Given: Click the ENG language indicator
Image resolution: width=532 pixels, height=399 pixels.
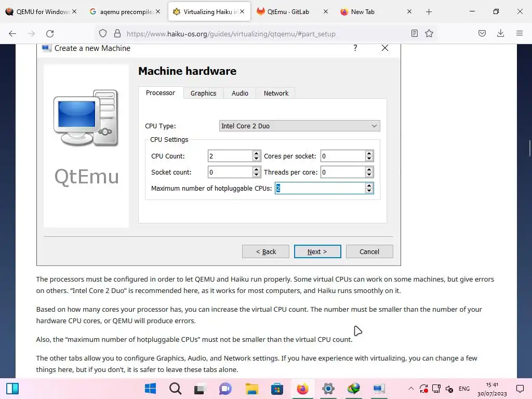Looking at the screenshot, I should coord(464,389).
